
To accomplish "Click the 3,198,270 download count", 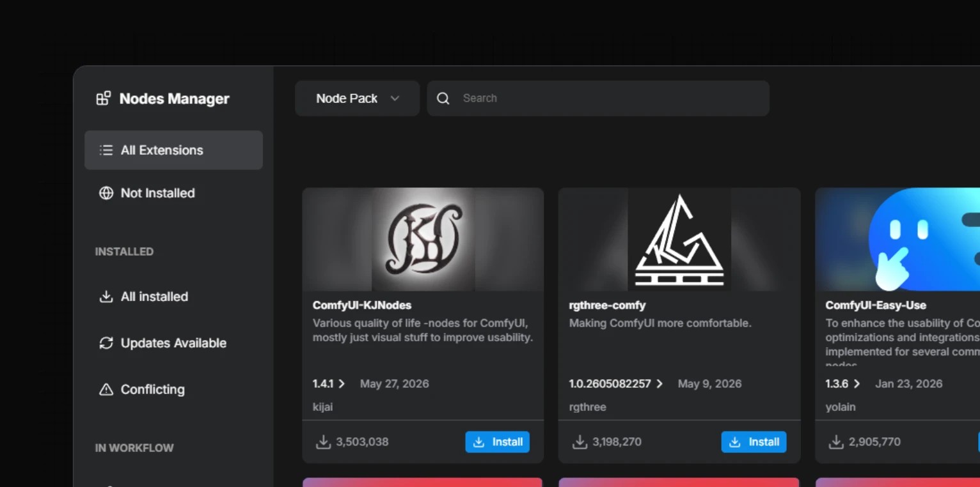I will point(617,442).
